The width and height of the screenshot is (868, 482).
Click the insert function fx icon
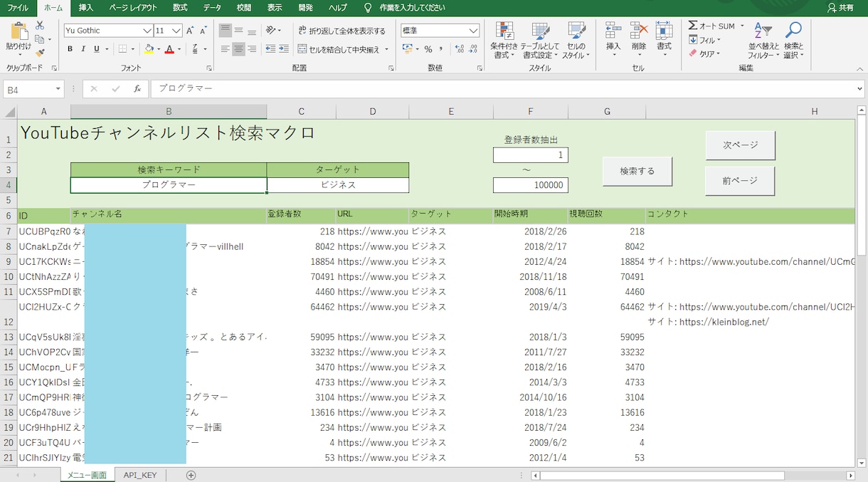[137, 89]
